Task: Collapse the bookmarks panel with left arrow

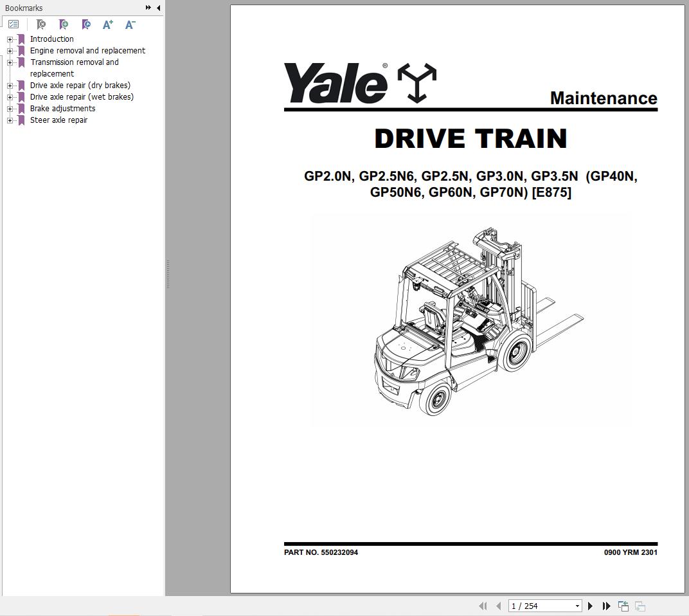Action: (158, 8)
